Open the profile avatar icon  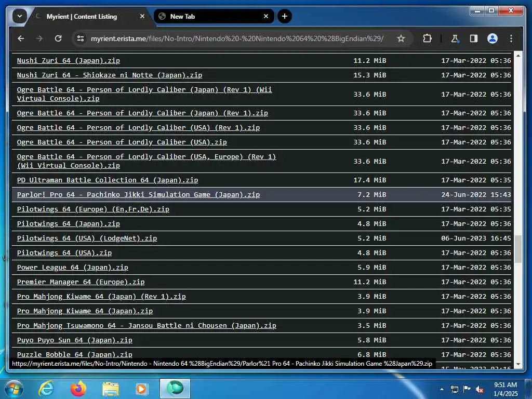coord(493,38)
